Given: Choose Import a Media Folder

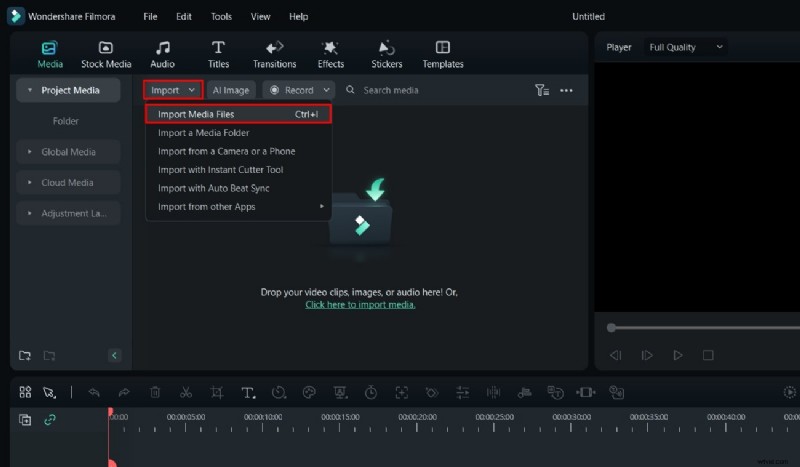Looking at the screenshot, I should click(238, 133).
